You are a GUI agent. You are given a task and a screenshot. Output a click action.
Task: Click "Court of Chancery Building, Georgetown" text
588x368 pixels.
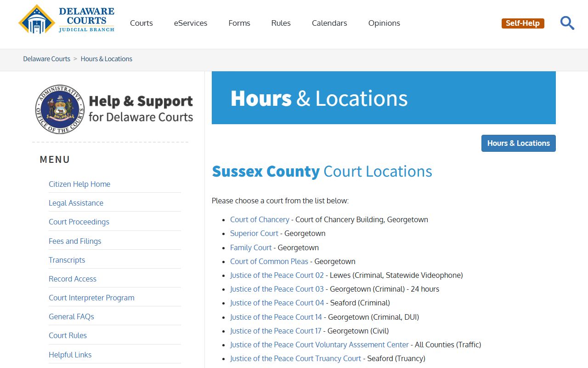pos(362,219)
